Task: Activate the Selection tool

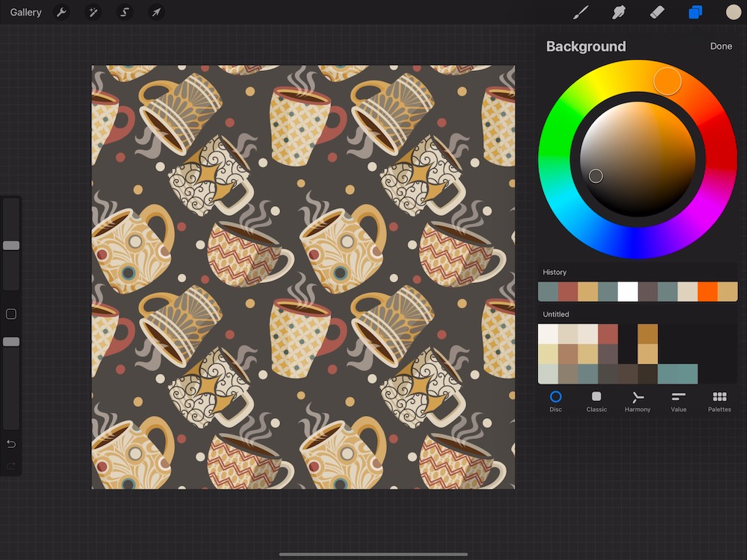Action: 125,13
